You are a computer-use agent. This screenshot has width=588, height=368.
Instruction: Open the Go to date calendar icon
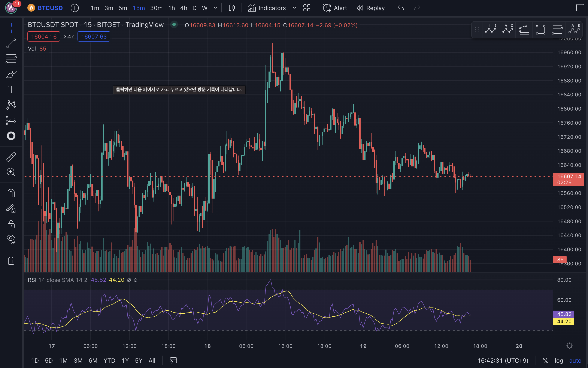tap(173, 361)
